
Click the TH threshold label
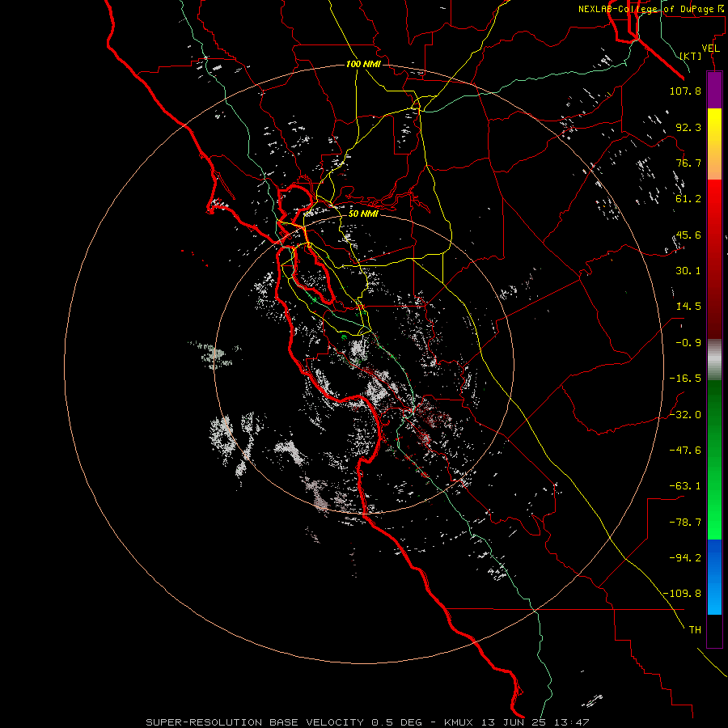(x=695, y=630)
